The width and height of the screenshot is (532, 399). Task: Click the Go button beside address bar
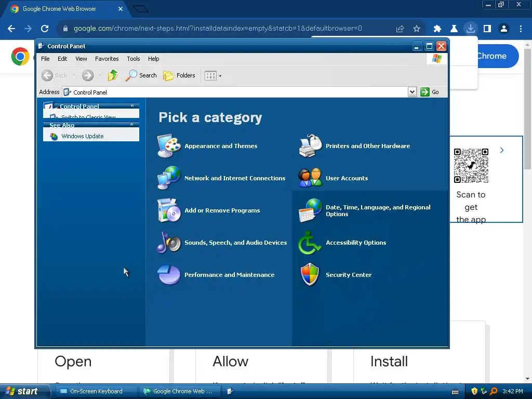430,92
